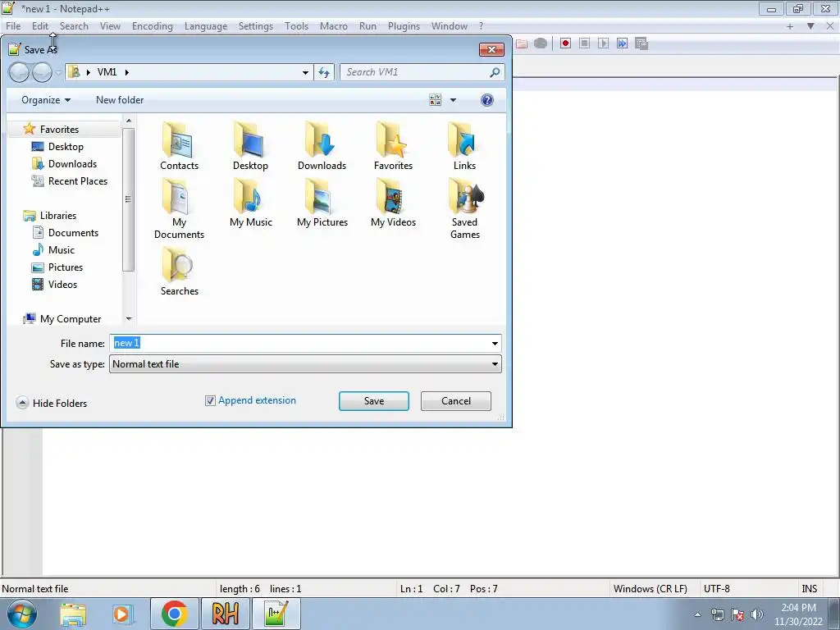
Task: Open the My Videos folder
Action: click(393, 203)
